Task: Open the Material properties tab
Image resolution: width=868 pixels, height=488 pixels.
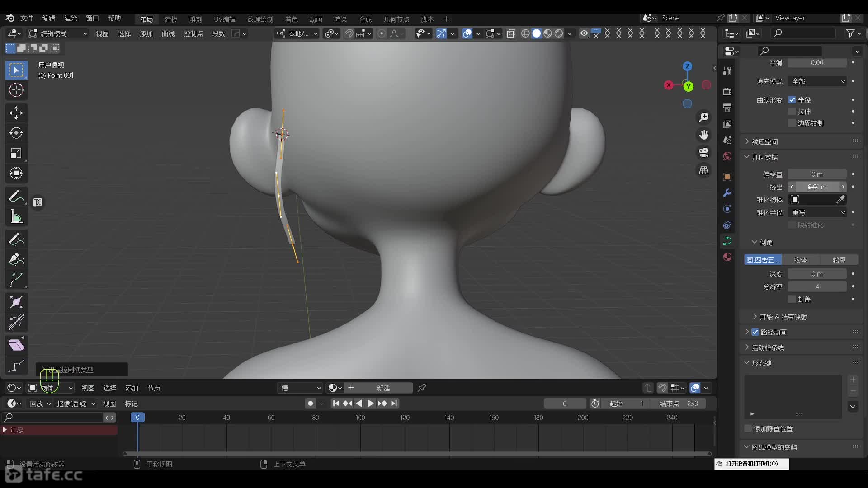Action: tap(727, 257)
